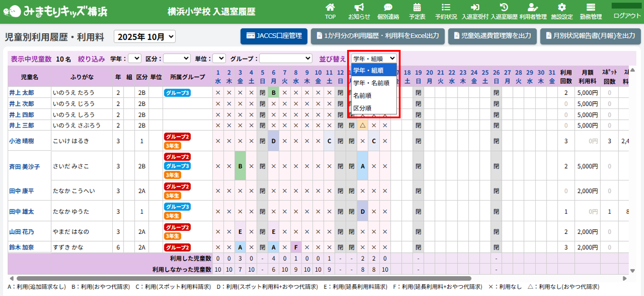Image resolution: width=644 pixels, height=296 pixels.
Task: Click JACCS口座管理 button
Action: pyautogui.click(x=274, y=36)
